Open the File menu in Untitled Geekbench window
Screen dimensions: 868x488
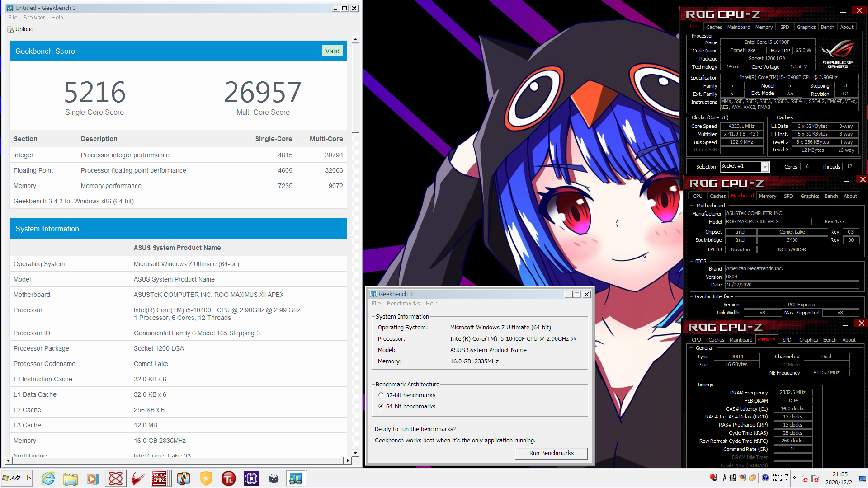13,18
